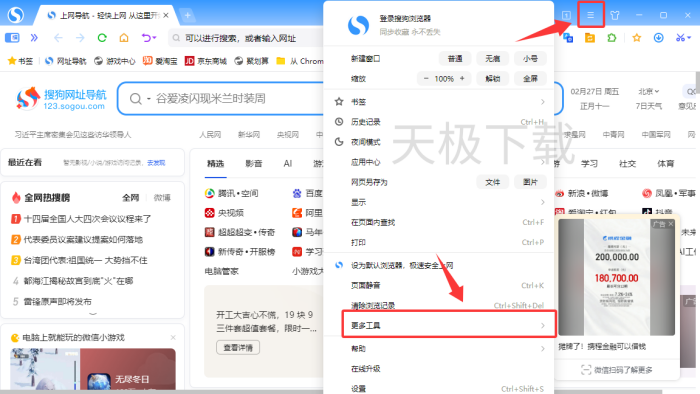Open incognito window 无痕 button

tap(492, 58)
